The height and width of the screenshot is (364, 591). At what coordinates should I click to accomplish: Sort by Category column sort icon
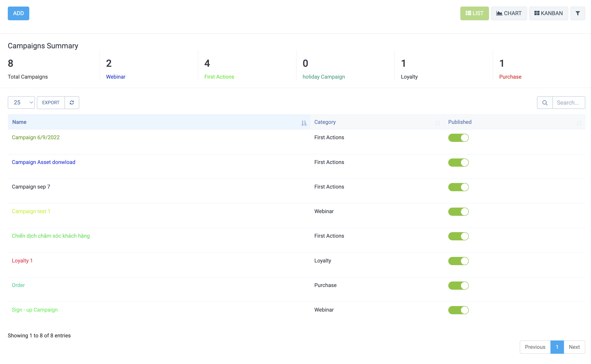point(437,123)
